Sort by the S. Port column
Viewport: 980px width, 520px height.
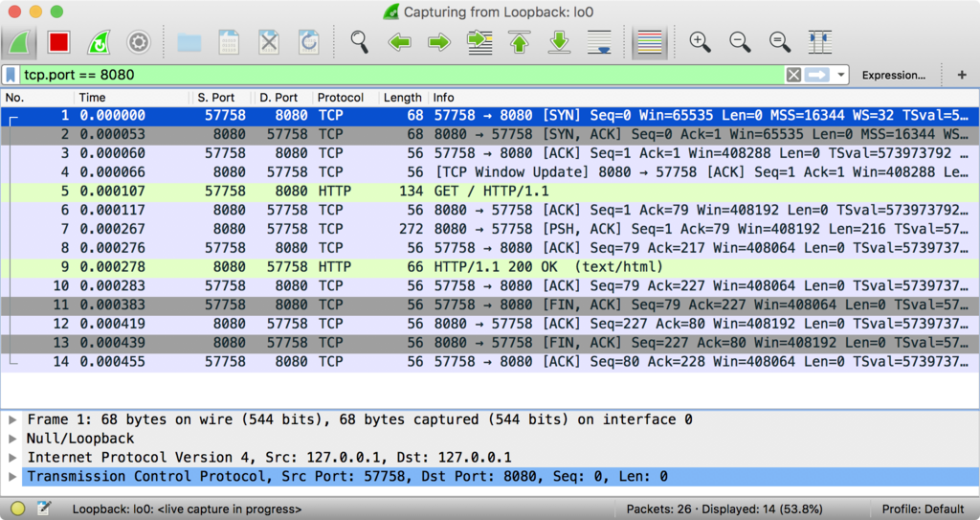click(x=221, y=98)
